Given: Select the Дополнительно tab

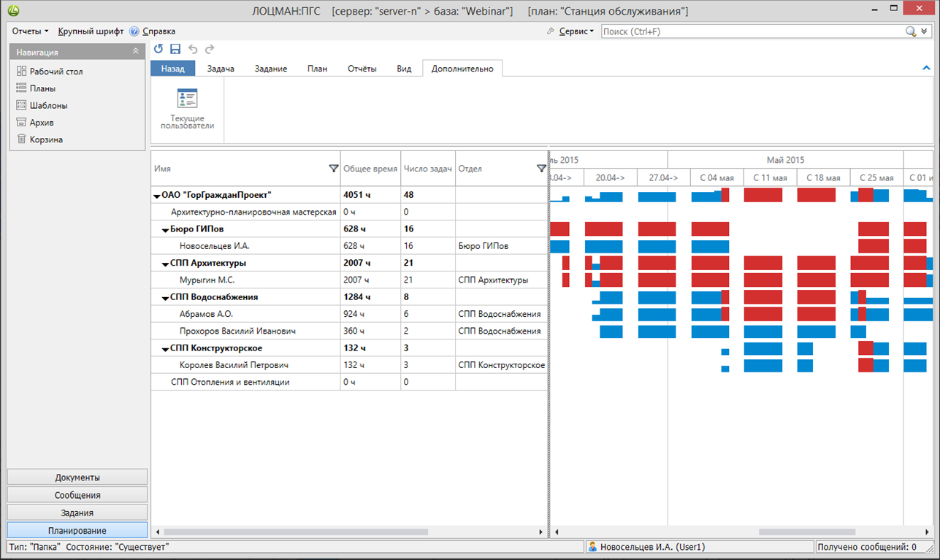Looking at the screenshot, I should point(462,68).
